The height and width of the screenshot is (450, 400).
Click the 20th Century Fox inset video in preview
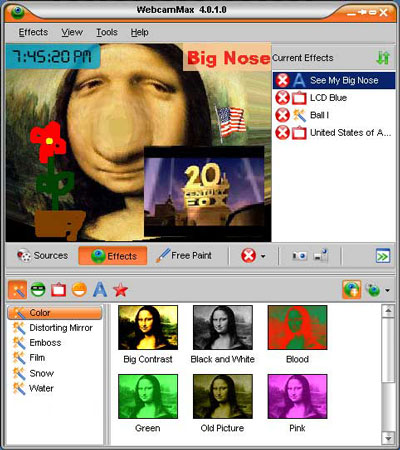204,191
